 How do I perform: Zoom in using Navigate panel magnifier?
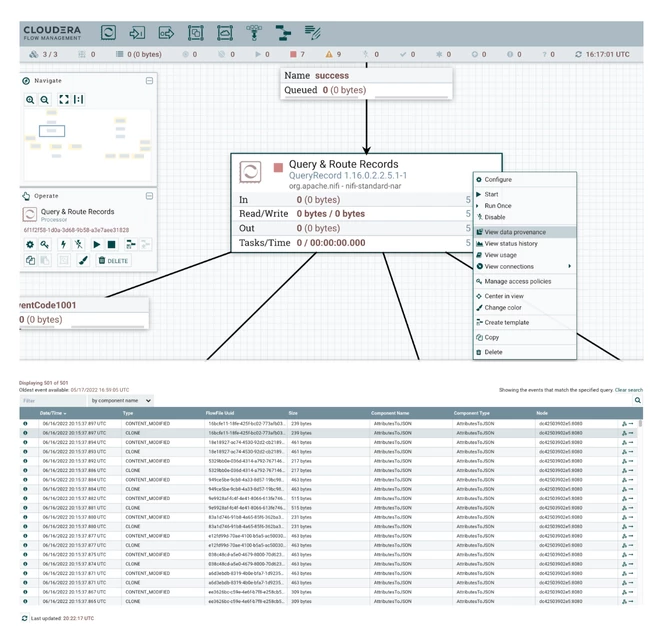(30, 100)
